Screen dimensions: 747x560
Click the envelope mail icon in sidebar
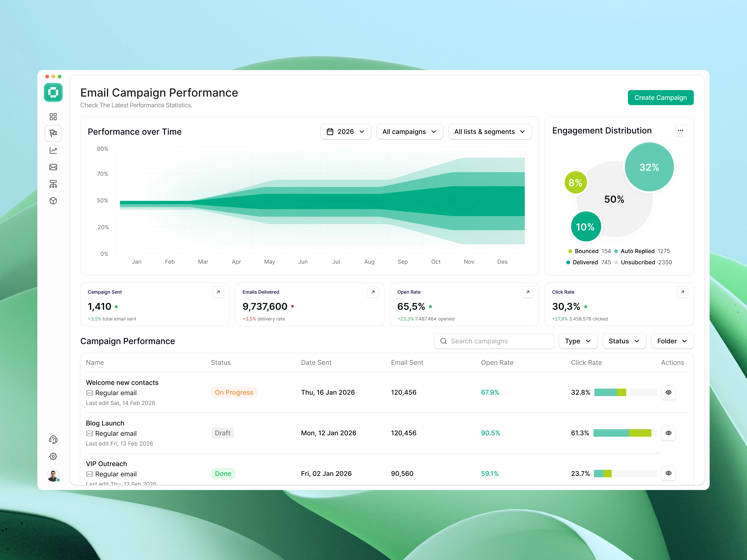coord(53,167)
